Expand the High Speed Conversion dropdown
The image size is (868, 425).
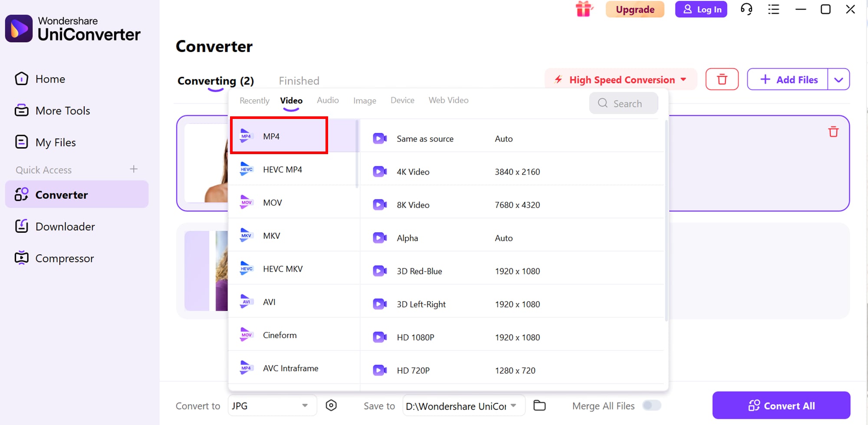621,79
